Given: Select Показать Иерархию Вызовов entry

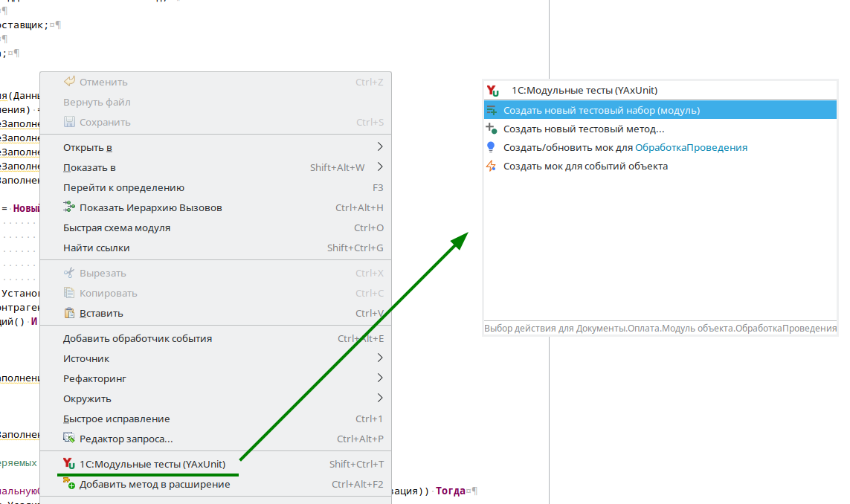Looking at the screenshot, I should (216, 207).
